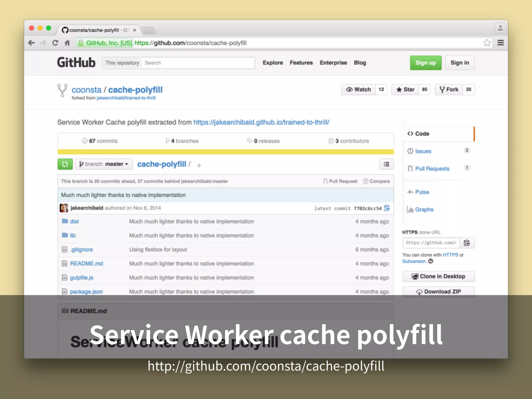Click the plus icon to create a new file
Viewport: 532px width, 399px height.
tap(199, 165)
